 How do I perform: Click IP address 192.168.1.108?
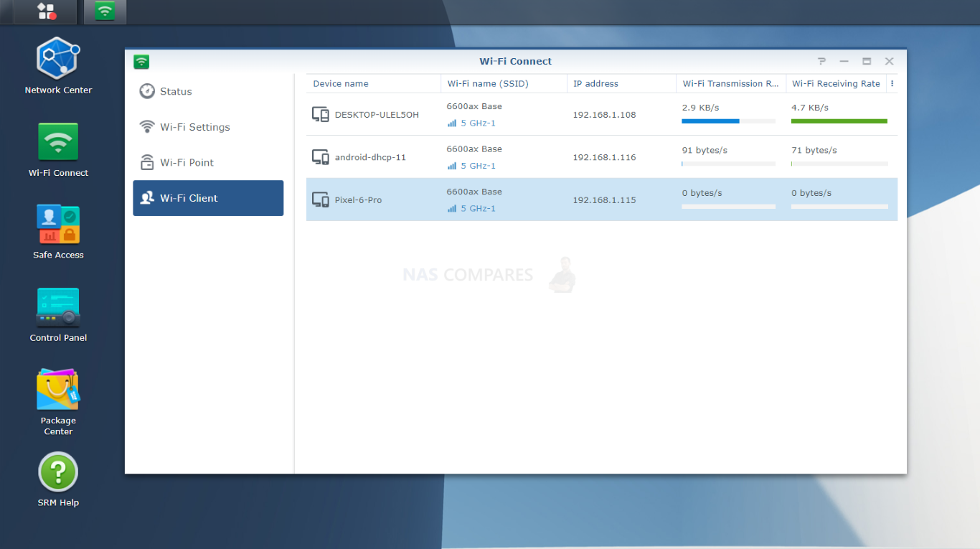[x=604, y=115]
